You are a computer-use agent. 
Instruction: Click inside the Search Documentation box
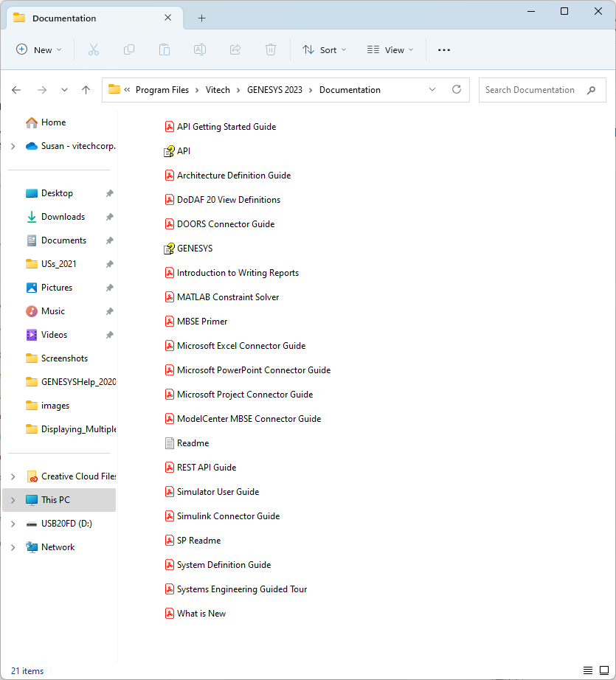(531, 89)
